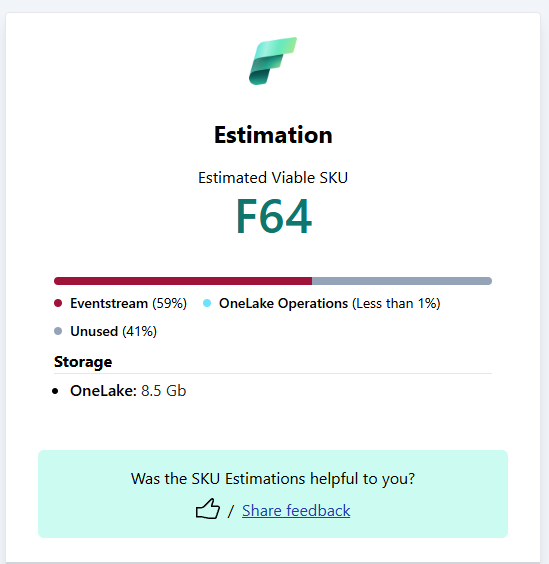Click the red Eventstream legend dot
Image resolution: width=549 pixels, height=564 pixels.
tap(58, 303)
